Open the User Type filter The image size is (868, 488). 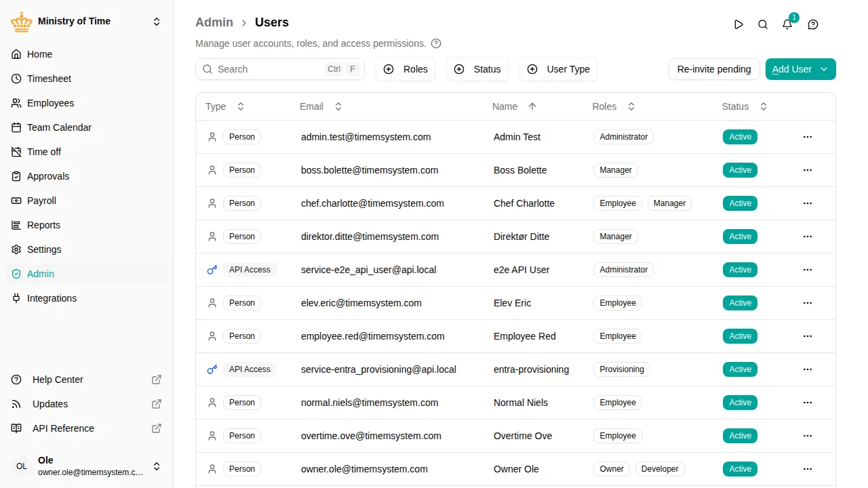(559, 69)
